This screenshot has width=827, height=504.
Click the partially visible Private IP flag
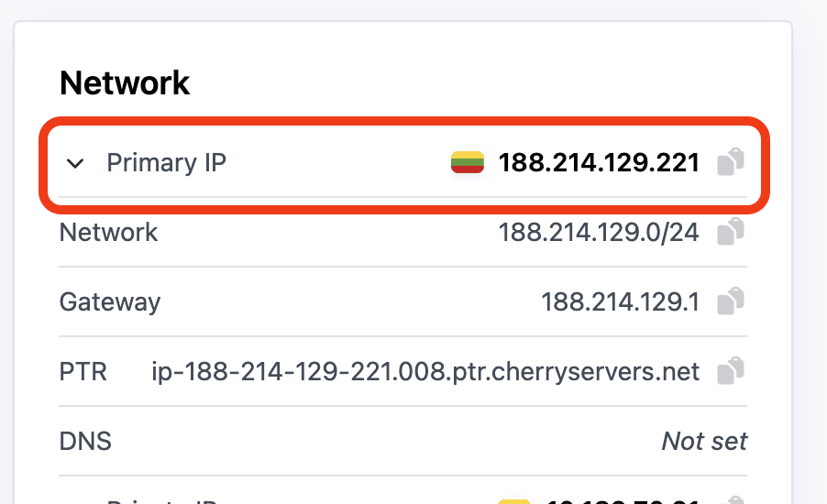(514, 500)
